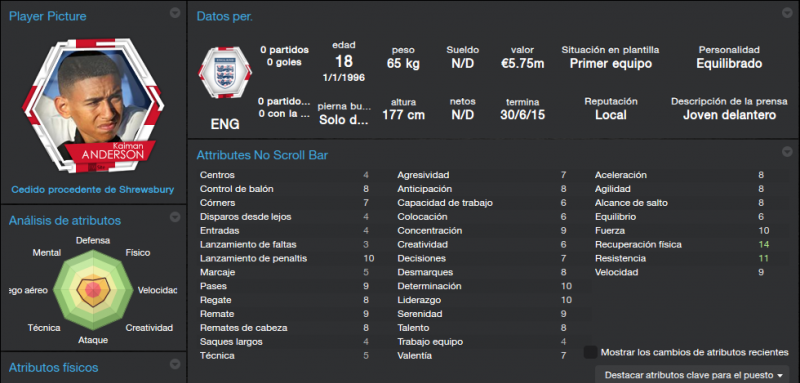Click the Attributes No Scroll Bar panel arrow
800x383 pixels.
tap(787, 151)
